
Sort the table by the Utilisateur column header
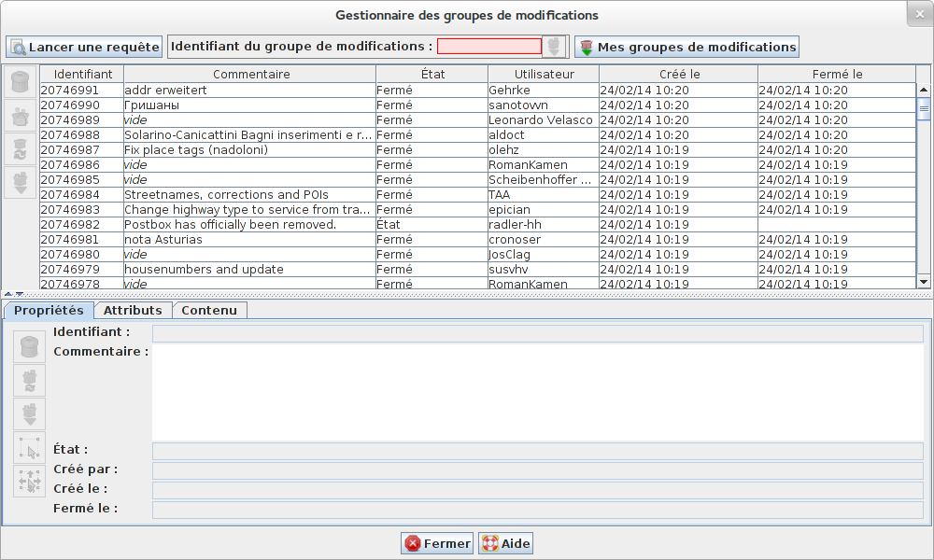coord(544,74)
